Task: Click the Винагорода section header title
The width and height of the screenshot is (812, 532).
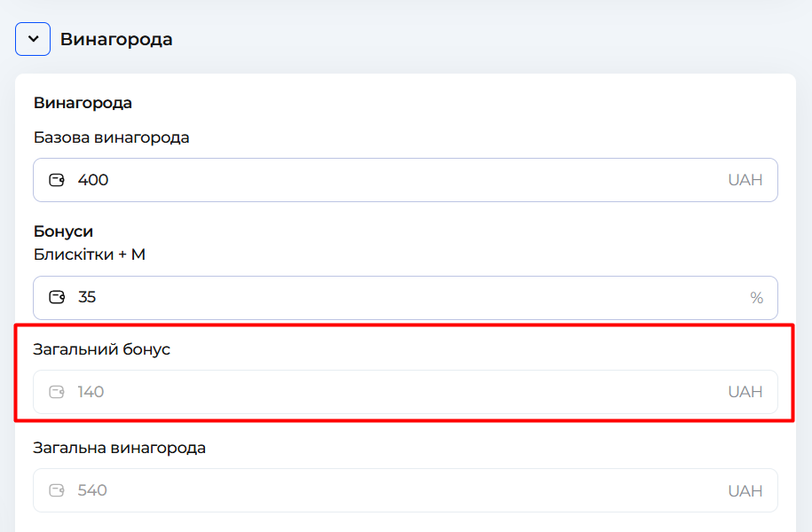Action: (116, 40)
